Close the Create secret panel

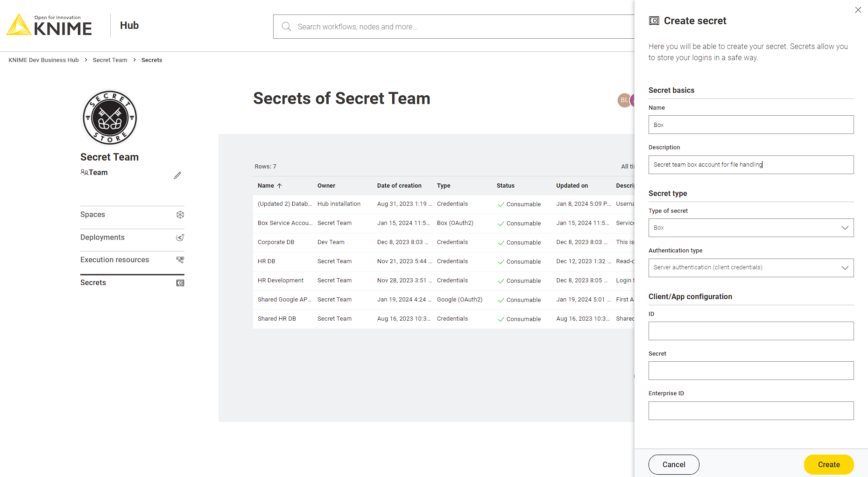coord(858,10)
